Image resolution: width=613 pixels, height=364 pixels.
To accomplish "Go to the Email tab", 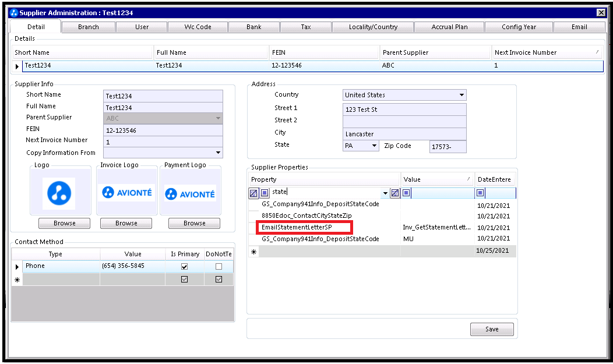I will point(579,27).
